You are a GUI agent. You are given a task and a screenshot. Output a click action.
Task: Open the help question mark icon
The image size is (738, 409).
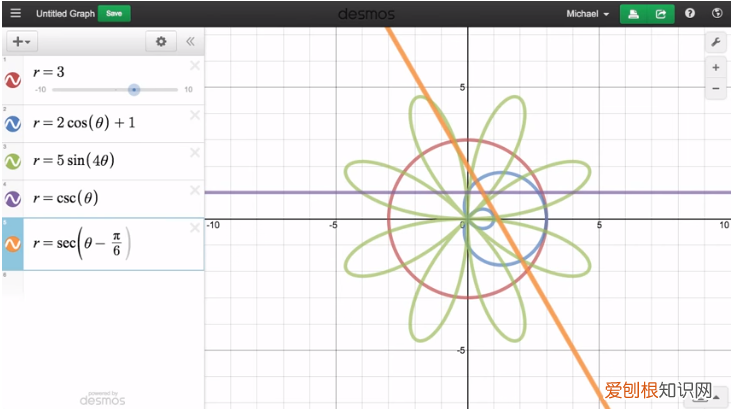(x=690, y=14)
